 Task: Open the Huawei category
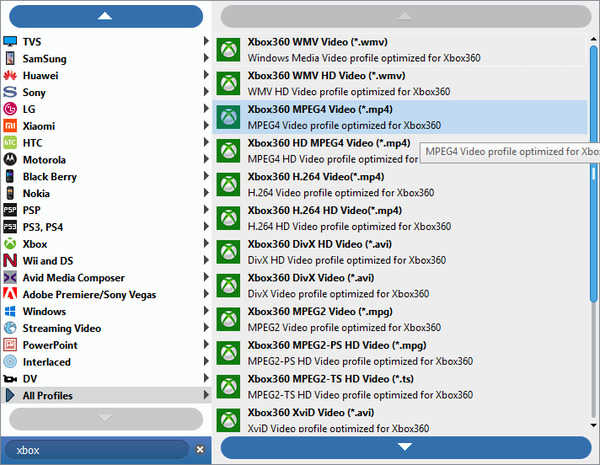[x=106, y=75]
